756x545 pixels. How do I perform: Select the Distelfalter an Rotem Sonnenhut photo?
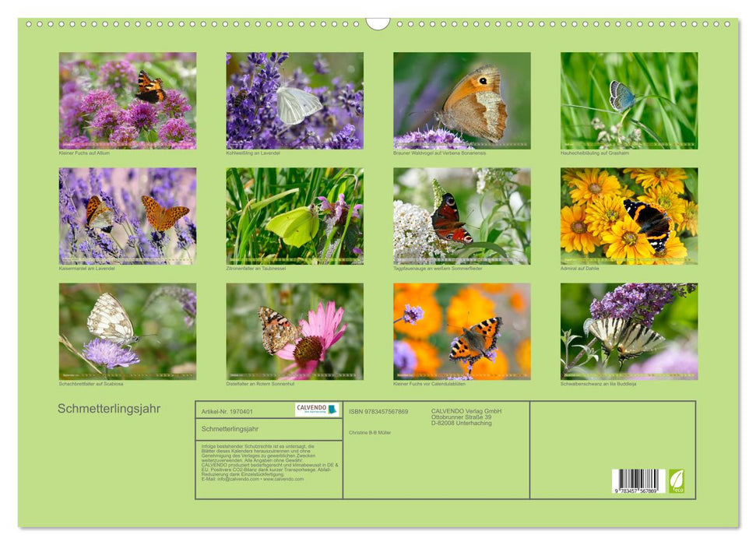pos(294,331)
